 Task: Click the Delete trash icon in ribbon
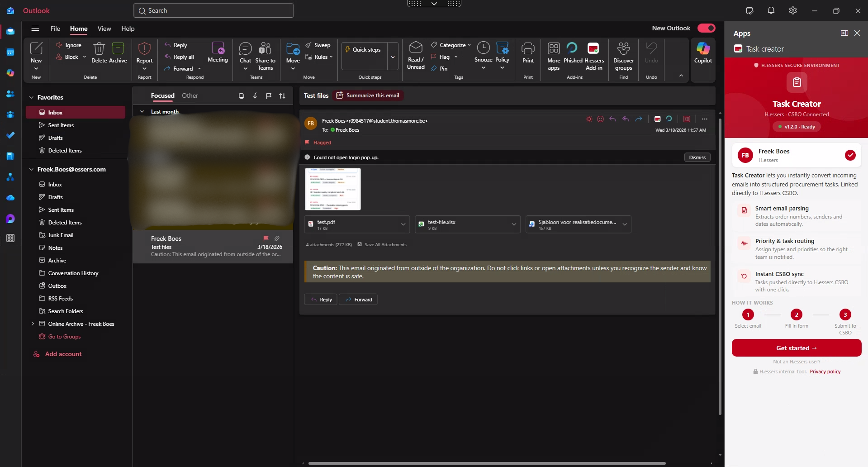click(x=99, y=48)
